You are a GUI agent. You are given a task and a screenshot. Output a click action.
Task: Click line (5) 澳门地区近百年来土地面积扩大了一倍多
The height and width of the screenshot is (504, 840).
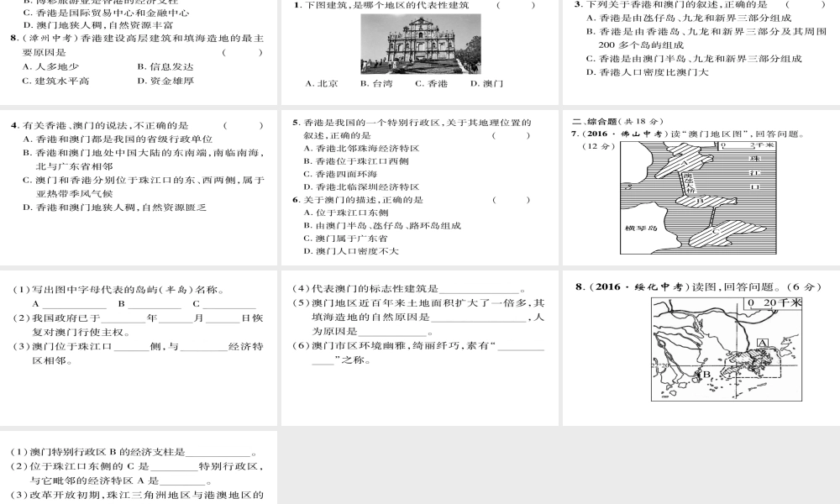click(x=418, y=303)
